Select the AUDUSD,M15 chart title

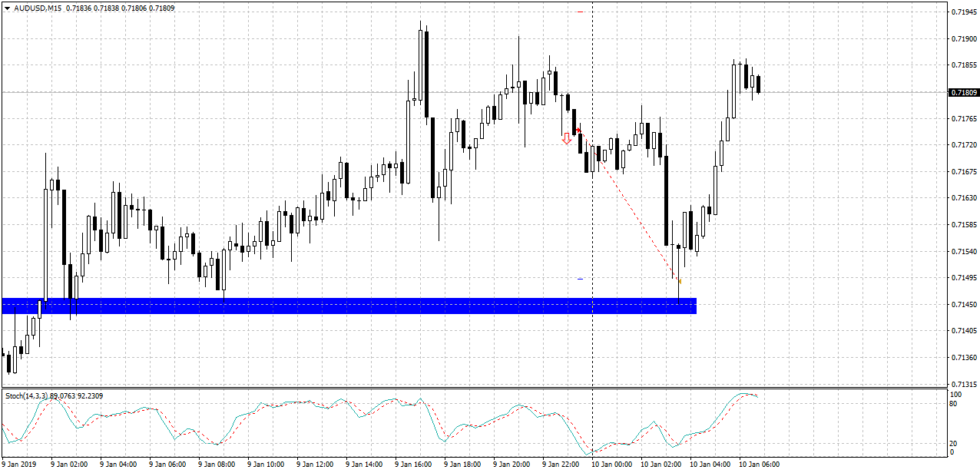[x=38, y=8]
